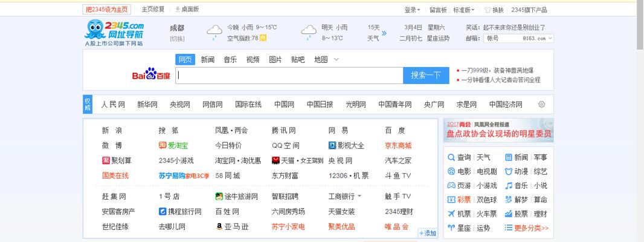Click the 电影 reel icon

point(451,171)
